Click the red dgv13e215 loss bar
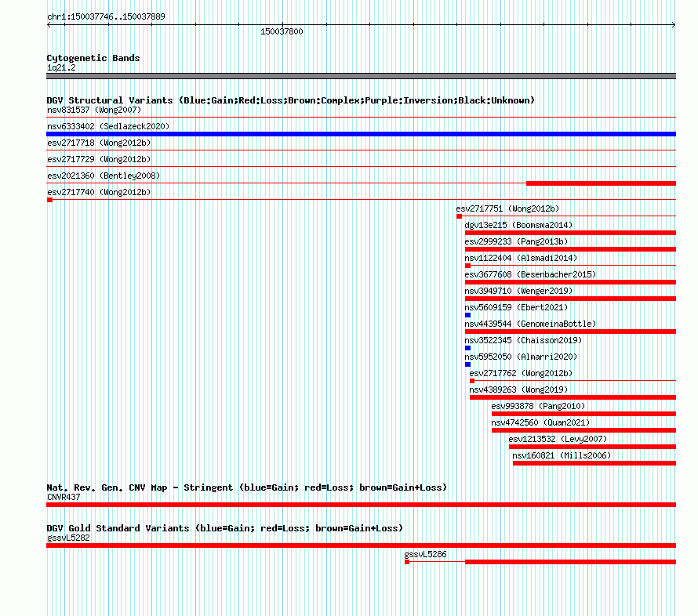 click(x=570, y=233)
